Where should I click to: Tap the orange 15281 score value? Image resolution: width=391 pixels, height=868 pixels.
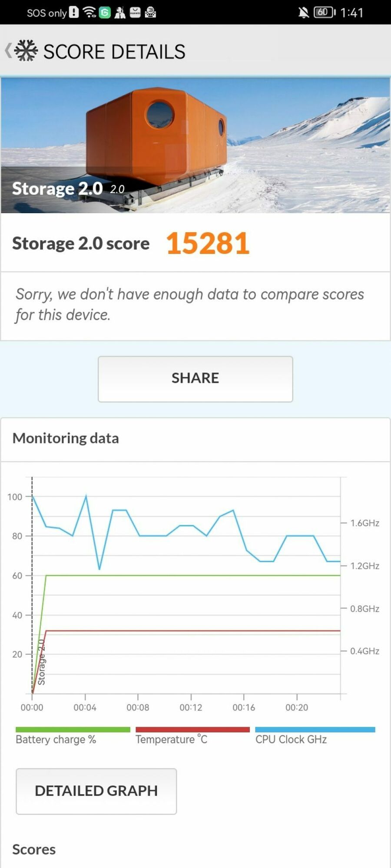[208, 243]
